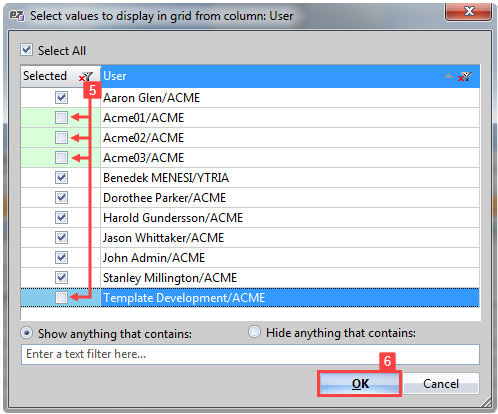Select the Harold Gundersson/ACME row text
498x414 pixels.
pyautogui.click(x=173, y=218)
